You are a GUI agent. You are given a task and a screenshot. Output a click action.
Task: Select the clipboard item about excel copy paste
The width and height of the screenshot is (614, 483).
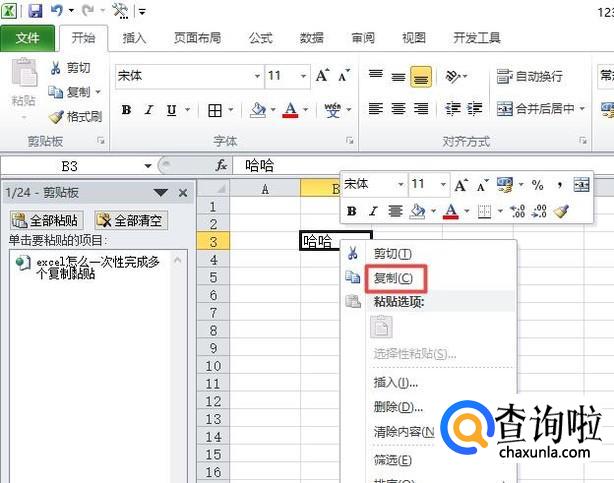tap(93, 268)
